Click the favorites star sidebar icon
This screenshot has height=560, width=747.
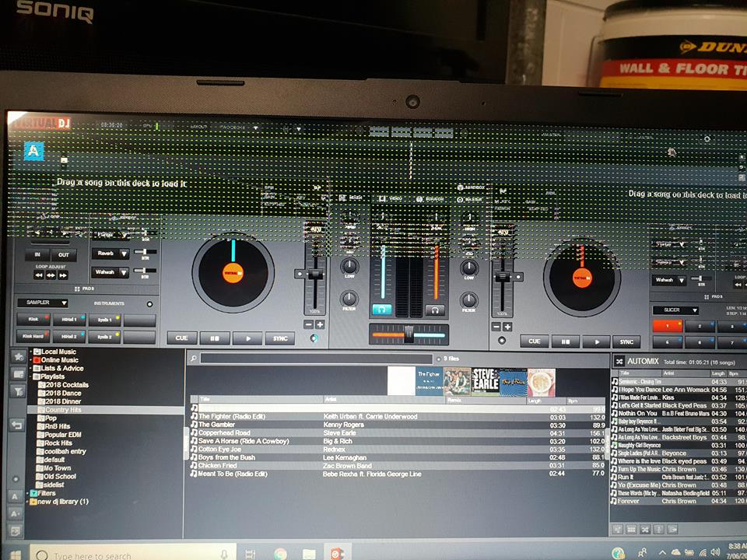(x=18, y=356)
